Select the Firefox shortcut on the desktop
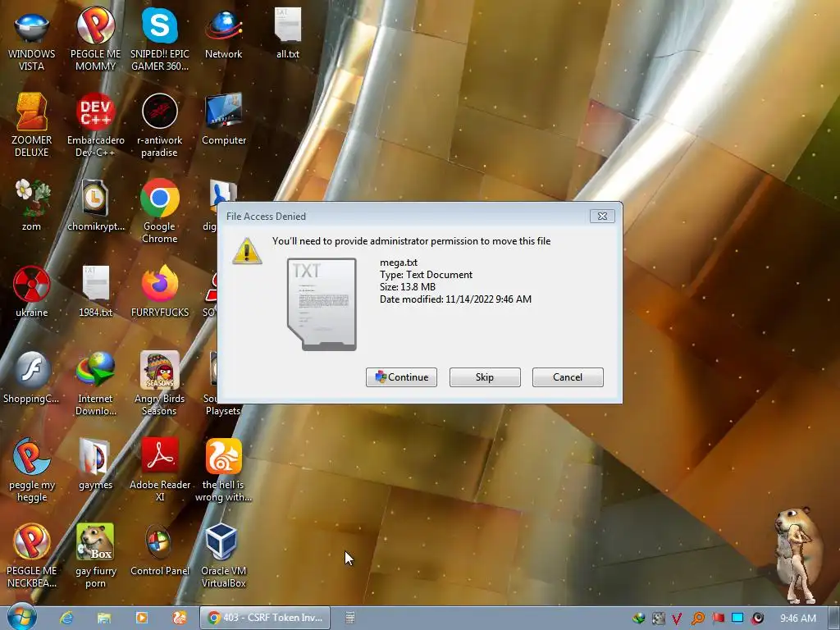The image size is (840, 630). [160, 292]
